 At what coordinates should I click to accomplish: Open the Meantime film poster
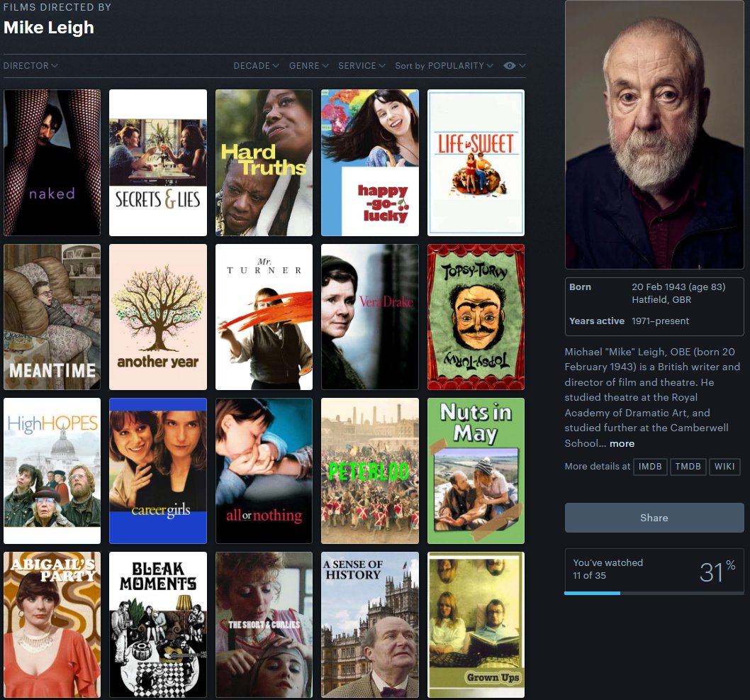coord(52,317)
